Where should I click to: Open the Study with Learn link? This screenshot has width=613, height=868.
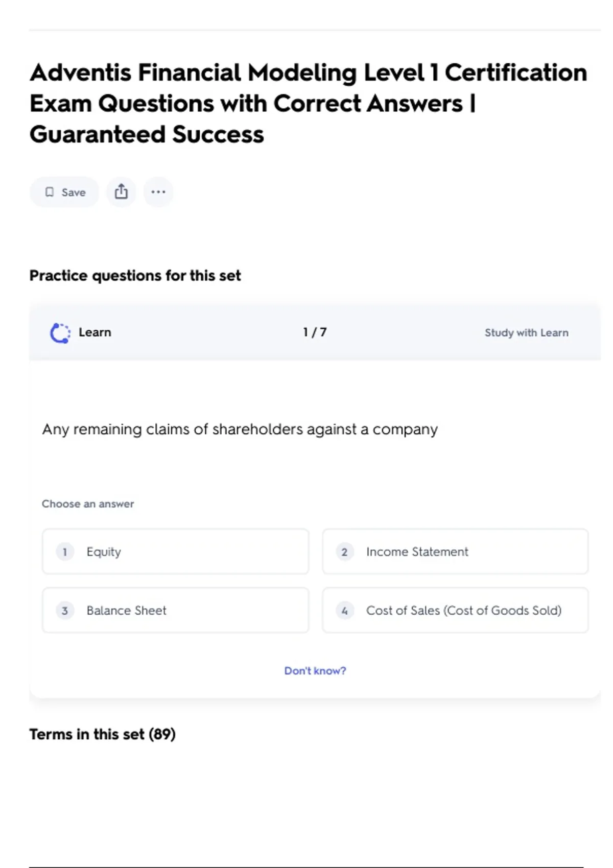[x=526, y=333]
